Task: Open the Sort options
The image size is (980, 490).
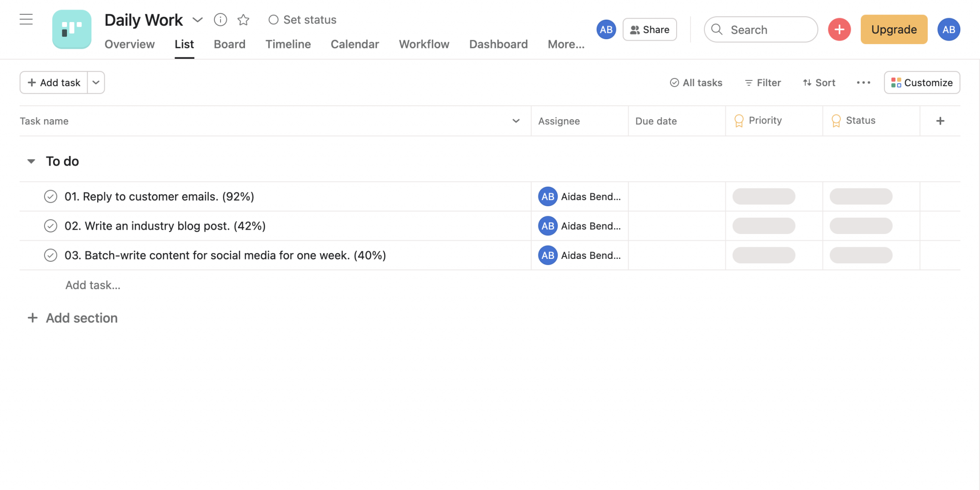Action: (819, 83)
